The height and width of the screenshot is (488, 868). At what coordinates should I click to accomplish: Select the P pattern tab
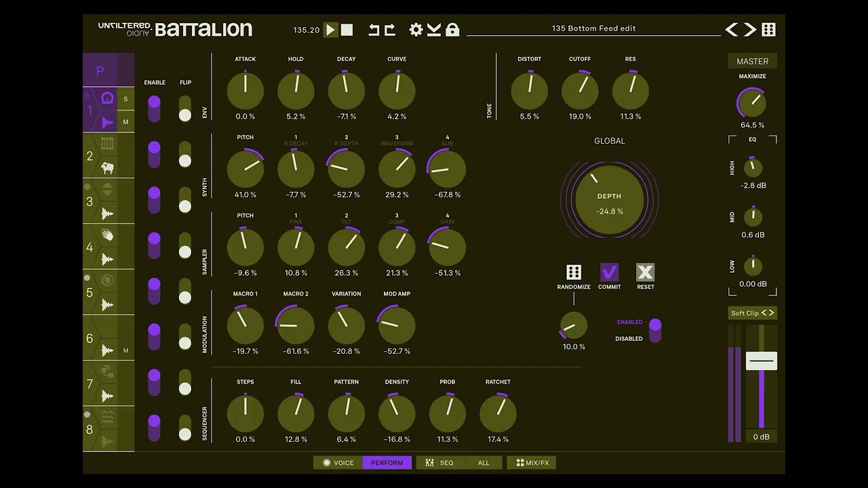(x=100, y=70)
